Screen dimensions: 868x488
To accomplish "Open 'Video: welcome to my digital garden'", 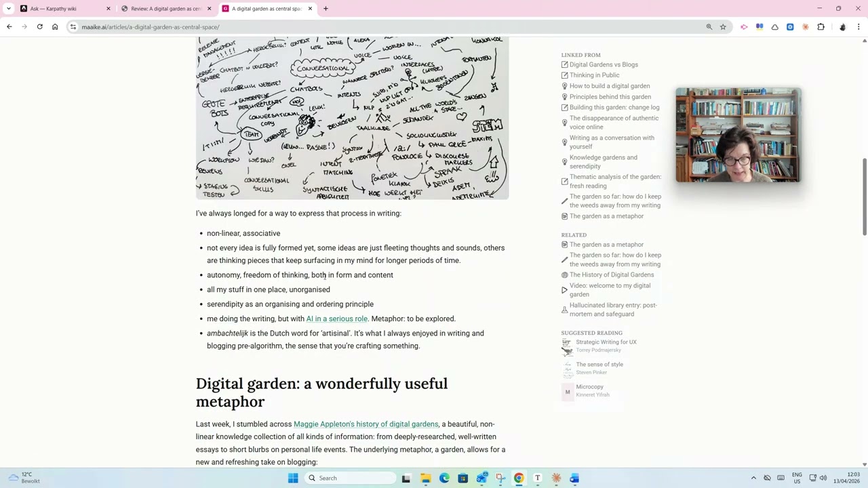I will click(610, 290).
